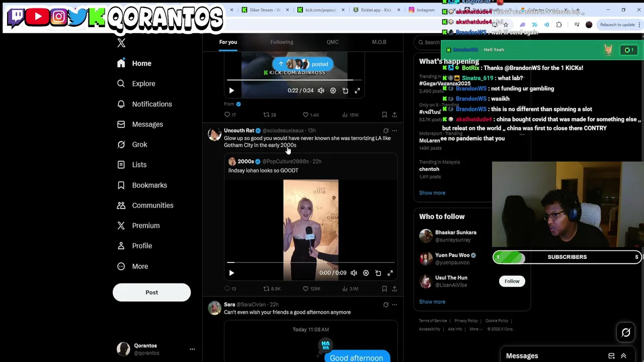This screenshot has width=644, height=362.
Task: Open Explore in the sidebar
Action: (136, 83)
